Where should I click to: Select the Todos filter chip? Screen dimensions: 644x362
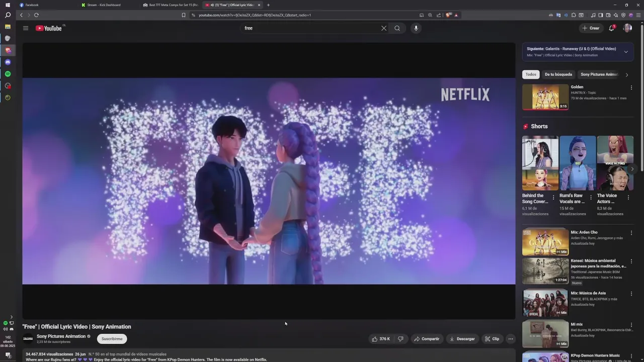pyautogui.click(x=531, y=74)
